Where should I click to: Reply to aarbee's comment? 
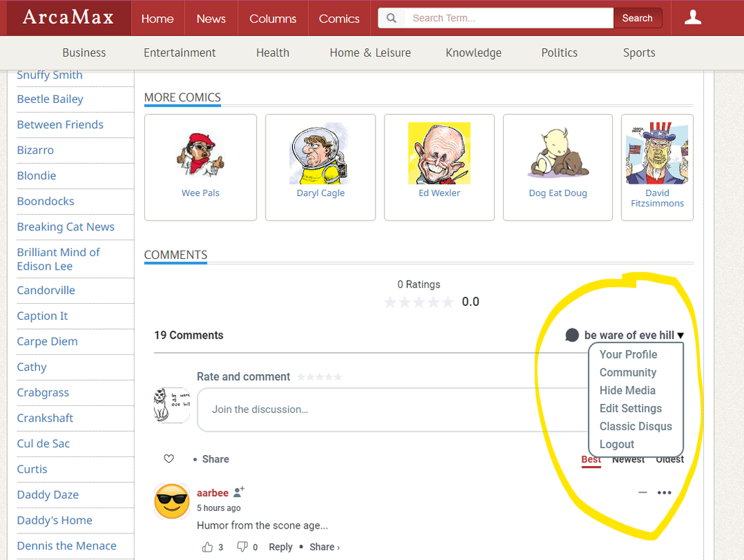tap(280, 547)
